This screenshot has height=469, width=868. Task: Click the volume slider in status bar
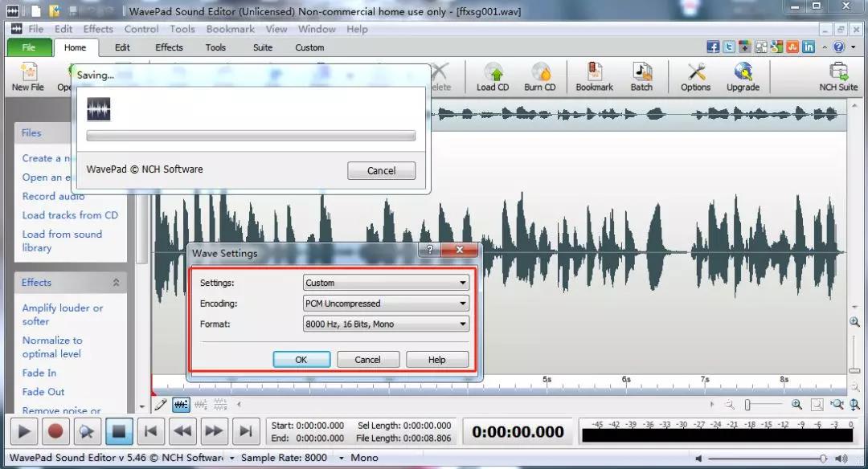click(x=768, y=458)
